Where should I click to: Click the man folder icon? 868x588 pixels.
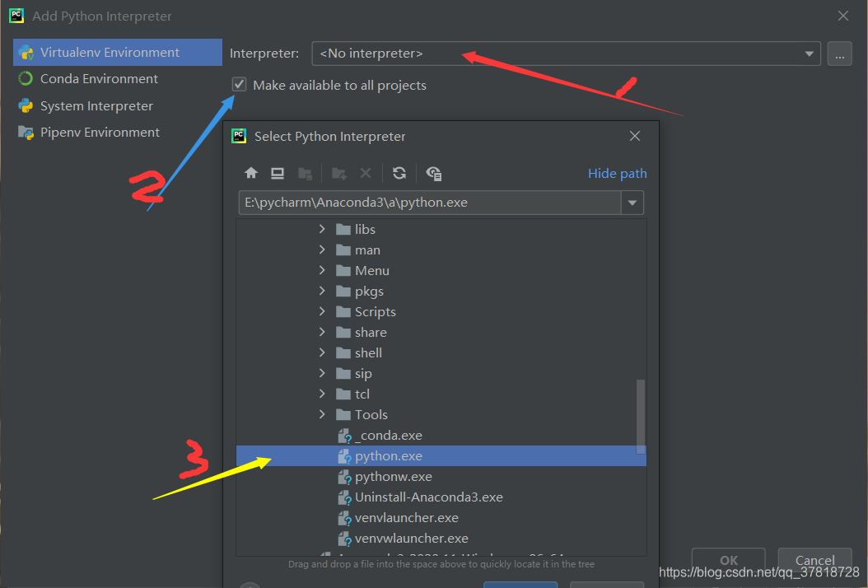point(343,250)
